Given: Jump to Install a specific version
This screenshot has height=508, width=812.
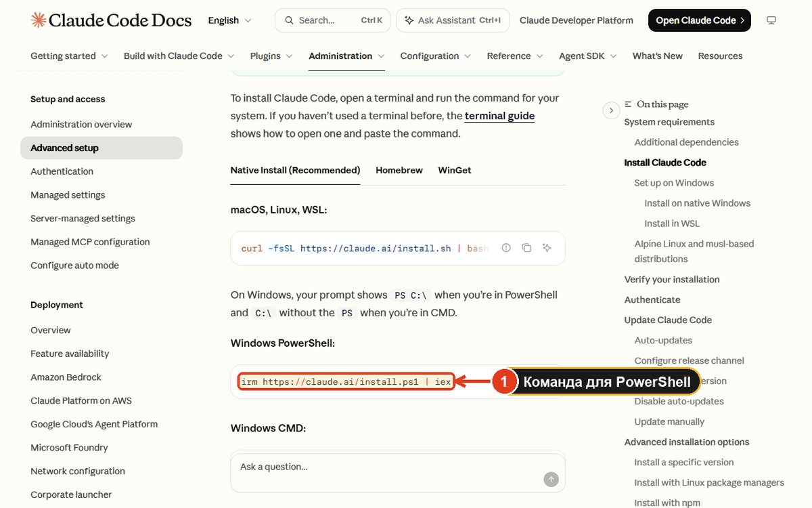Looking at the screenshot, I should pos(684,462).
